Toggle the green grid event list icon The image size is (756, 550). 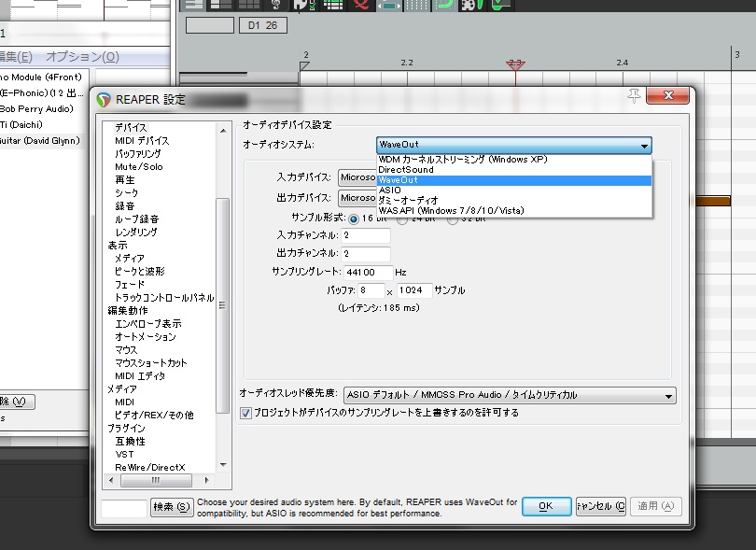(x=333, y=5)
